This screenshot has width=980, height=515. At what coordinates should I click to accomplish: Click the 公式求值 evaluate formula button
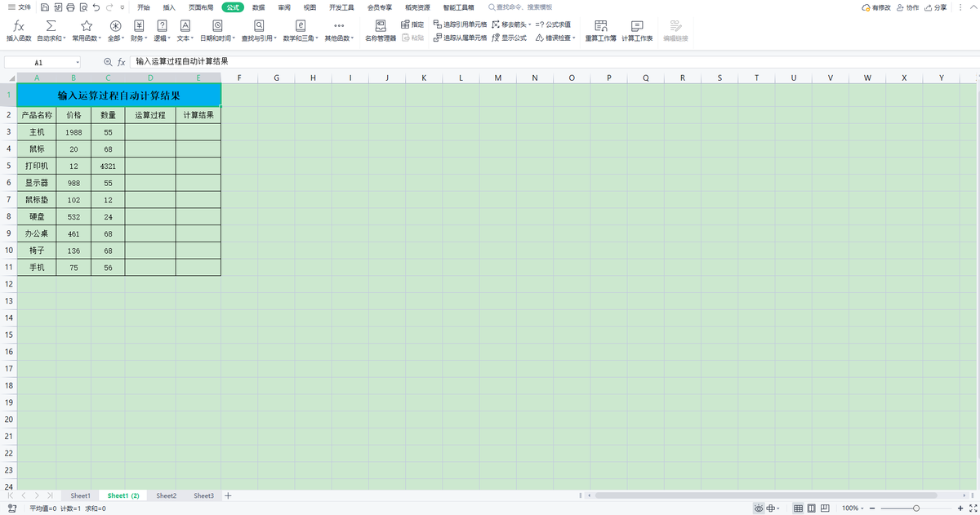click(x=554, y=24)
